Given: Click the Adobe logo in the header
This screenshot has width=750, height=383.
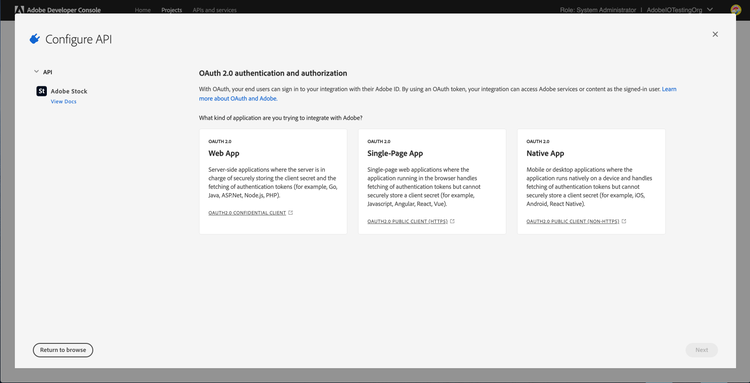Looking at the screenshot, I should point(20,10).
